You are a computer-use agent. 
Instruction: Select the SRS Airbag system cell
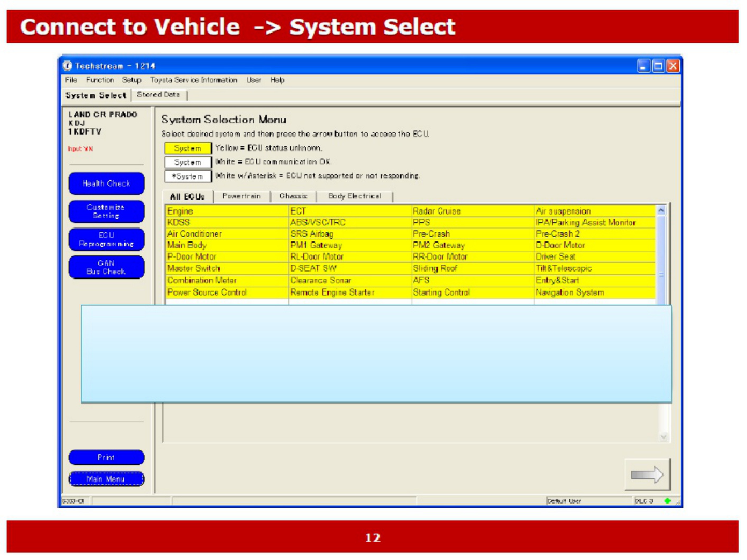click(x=350, y=234)
